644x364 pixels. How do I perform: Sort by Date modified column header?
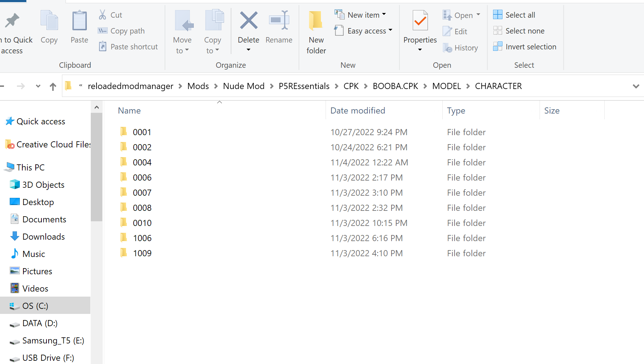click(x=358, y=111)
